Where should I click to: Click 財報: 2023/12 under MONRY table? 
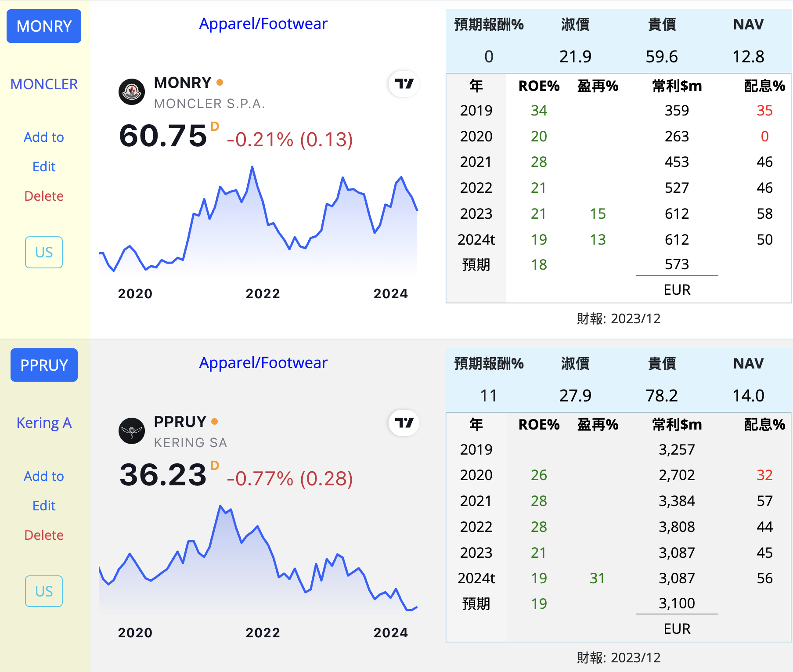pyautogui.click(x=619, y=319)
